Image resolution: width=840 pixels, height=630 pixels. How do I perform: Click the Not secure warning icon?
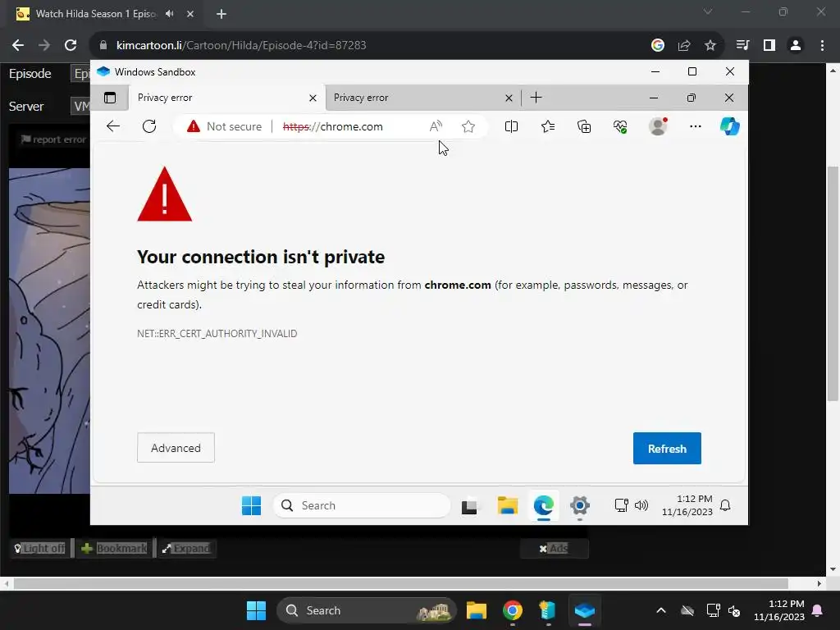pos(194,126)
